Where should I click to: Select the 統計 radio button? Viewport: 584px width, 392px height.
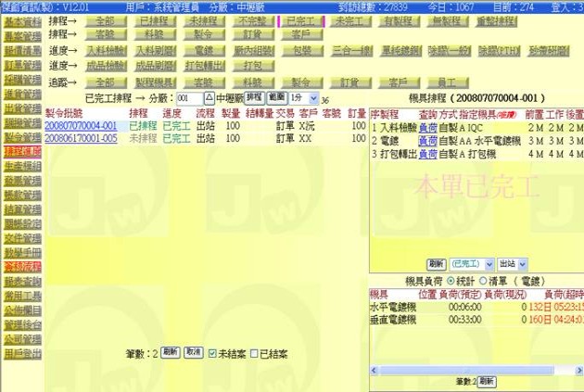tap(451, 280)
